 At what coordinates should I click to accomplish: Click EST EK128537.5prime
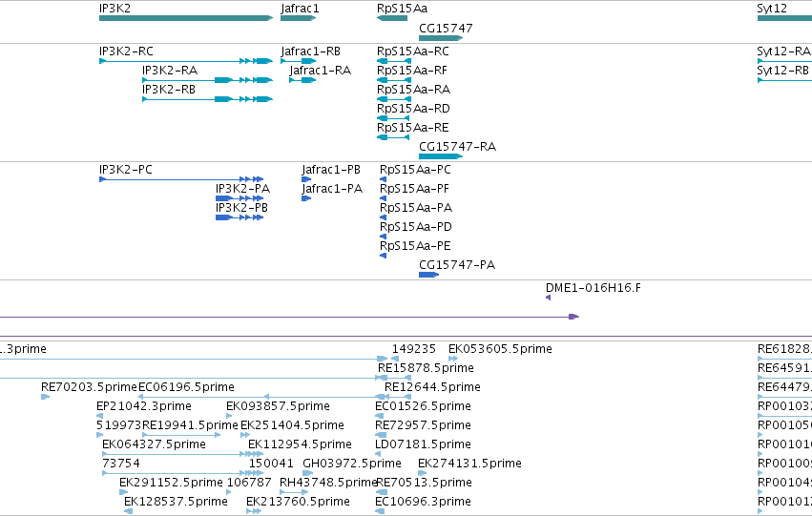(x=129, y=511)
